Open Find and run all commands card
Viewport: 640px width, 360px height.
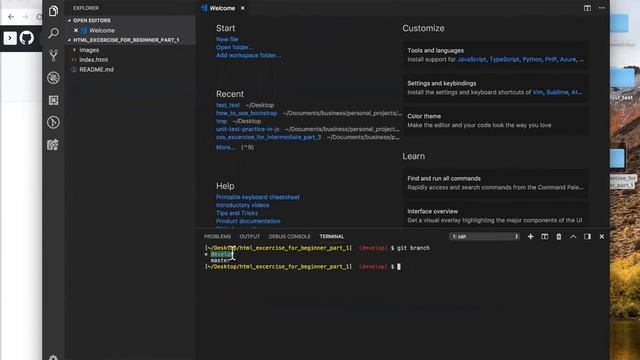[496, 183]
